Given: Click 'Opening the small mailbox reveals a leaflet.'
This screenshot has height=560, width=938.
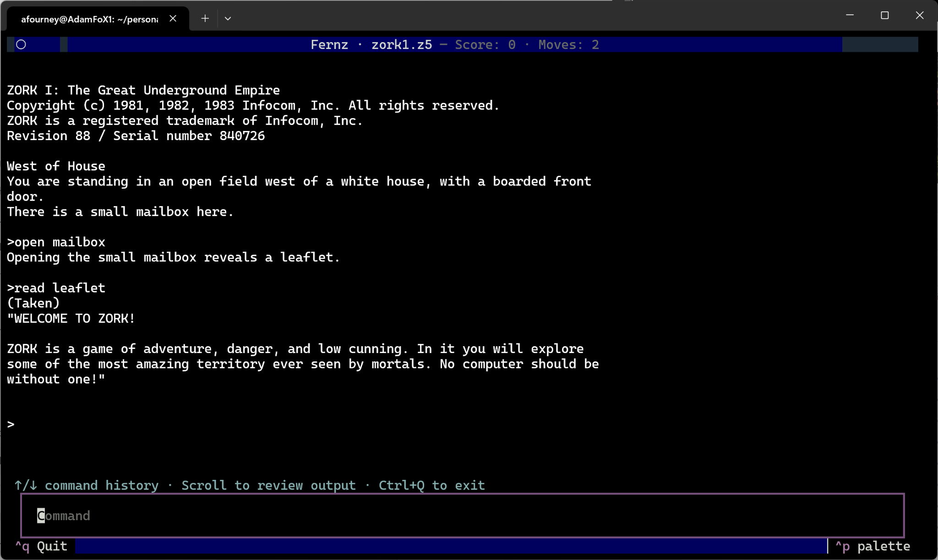Looking at the screenshot, I should click(173, 257).
